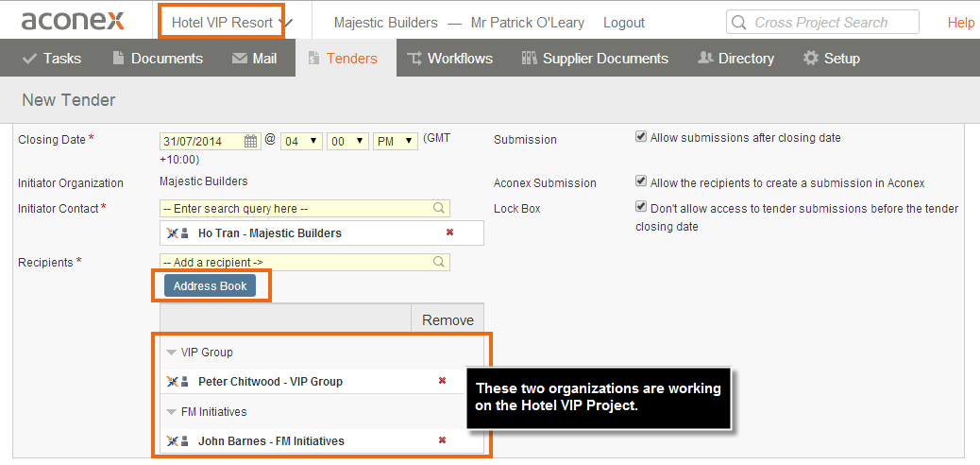Remove John Barnes from recipients
Viewport: 980px width, 465px height.
[x=443, y=440]
